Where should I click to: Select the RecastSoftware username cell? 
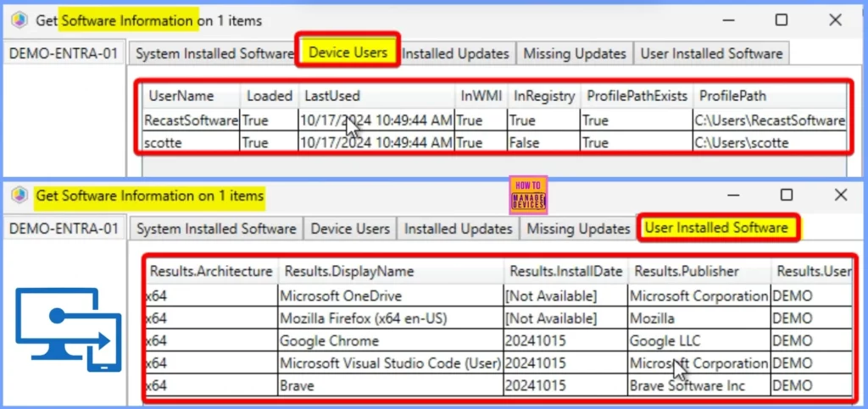click(192, 120)
